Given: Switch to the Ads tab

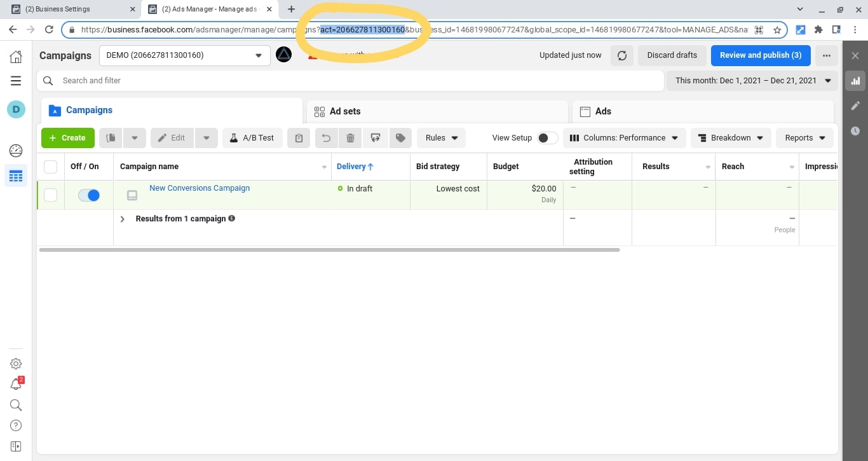Looking at the screenshot, I should pos(703,111).
